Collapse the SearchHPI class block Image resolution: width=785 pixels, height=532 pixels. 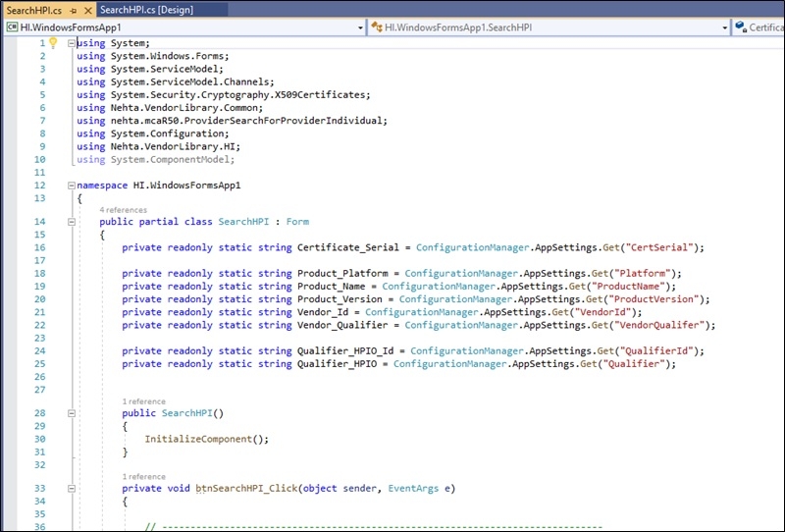(71, 222)
